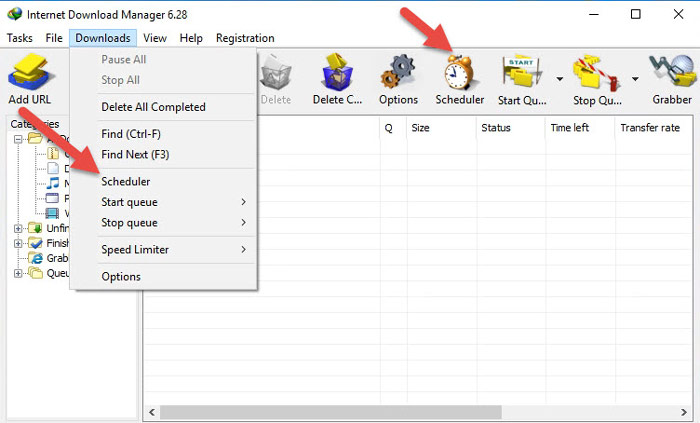Click the scrollbar left arrow

[152, 412]
